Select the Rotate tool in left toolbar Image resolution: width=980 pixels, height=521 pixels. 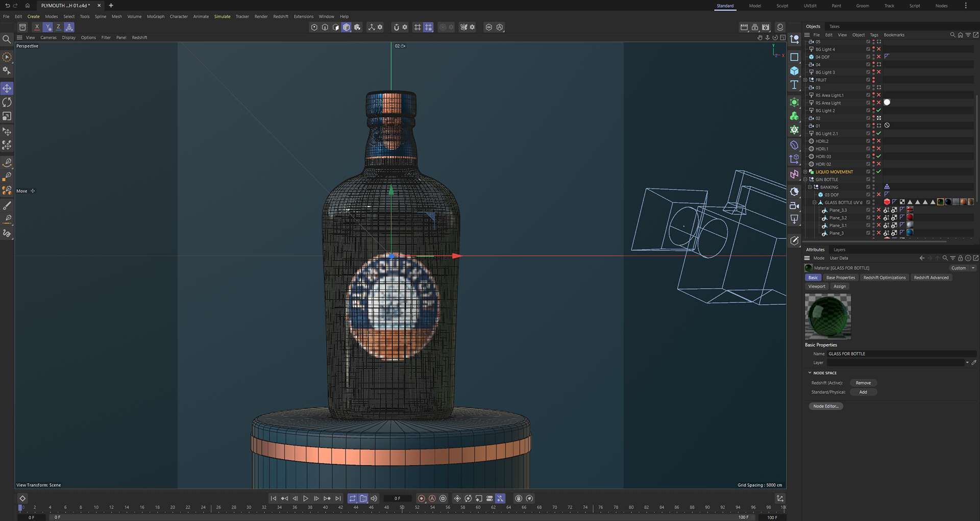[x=7, y=102]
